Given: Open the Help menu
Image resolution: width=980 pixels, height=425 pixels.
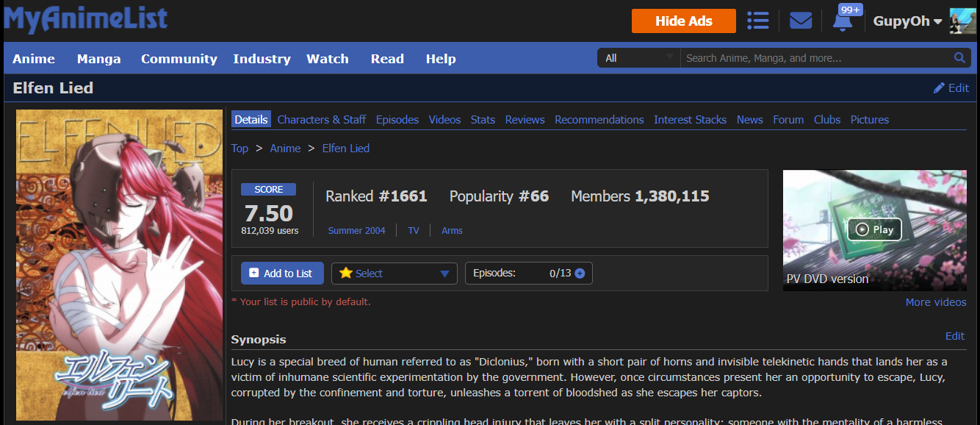Looking at the screenshot, I should pyautogui.click(x=441, y=59).
